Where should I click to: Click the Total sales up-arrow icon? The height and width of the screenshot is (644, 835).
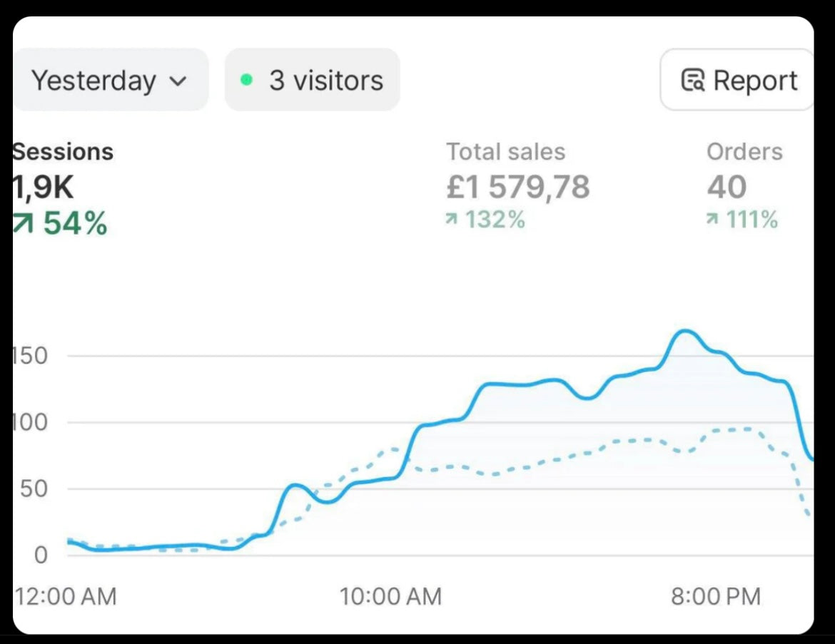click(451, 220)
